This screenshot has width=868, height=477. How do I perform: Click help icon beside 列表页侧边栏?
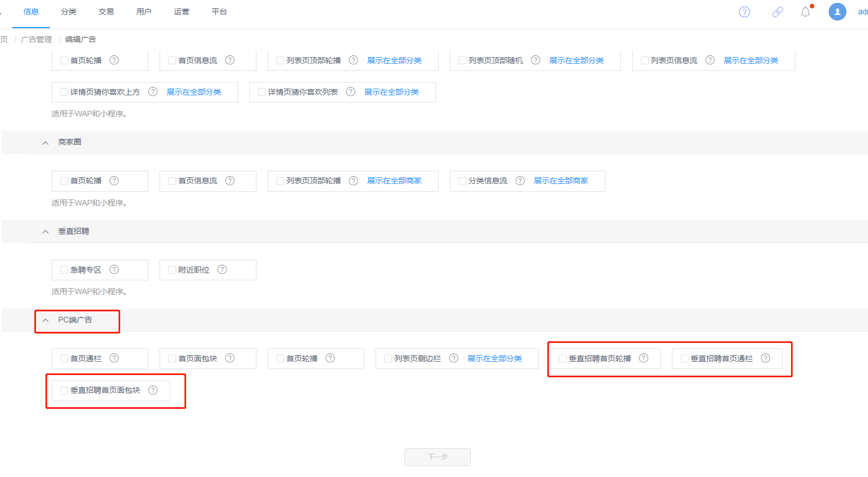454,358
